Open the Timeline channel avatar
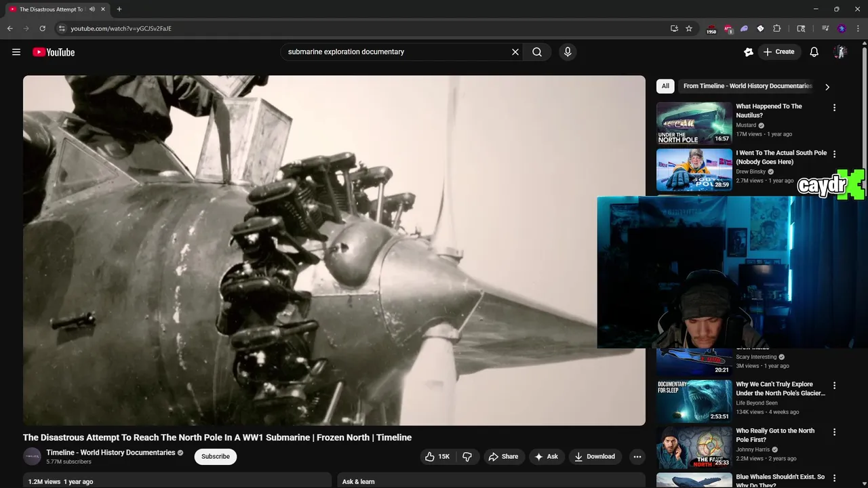 [32, 457]
